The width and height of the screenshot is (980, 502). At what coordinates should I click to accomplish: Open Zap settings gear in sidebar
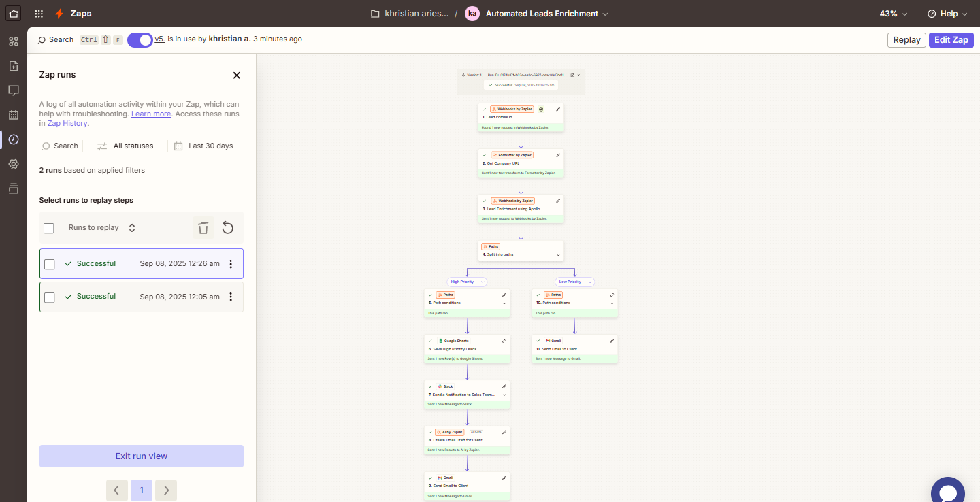(14, 164)
